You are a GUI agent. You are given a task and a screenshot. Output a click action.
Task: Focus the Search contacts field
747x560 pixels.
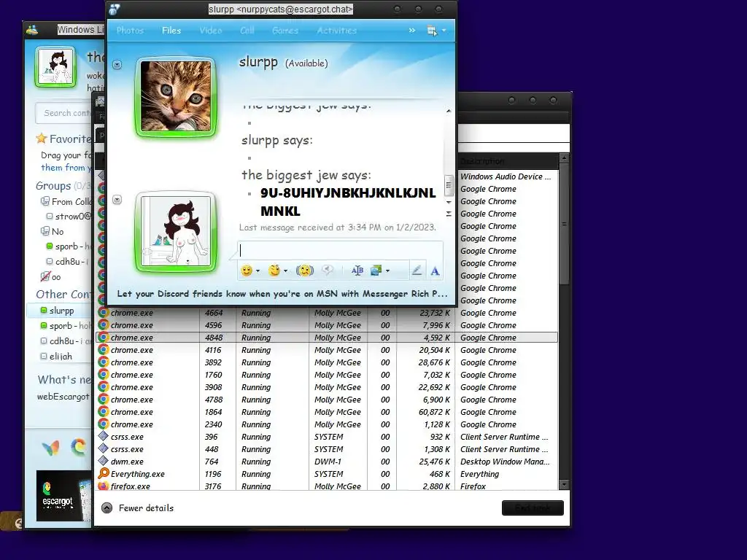coord(63,113)
